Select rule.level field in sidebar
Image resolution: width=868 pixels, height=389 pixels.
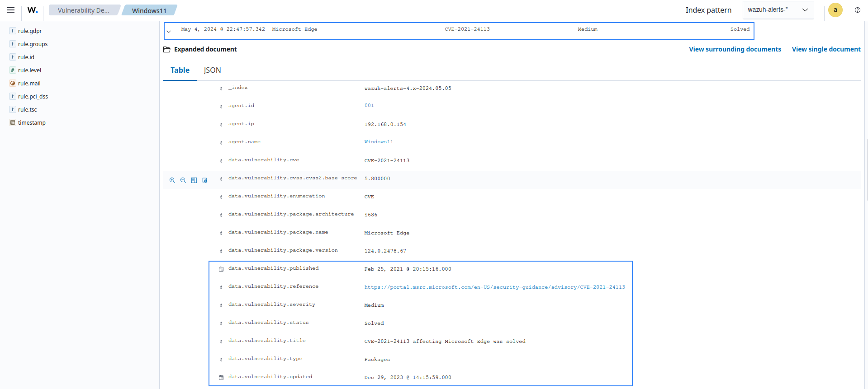tap(29, 70)
